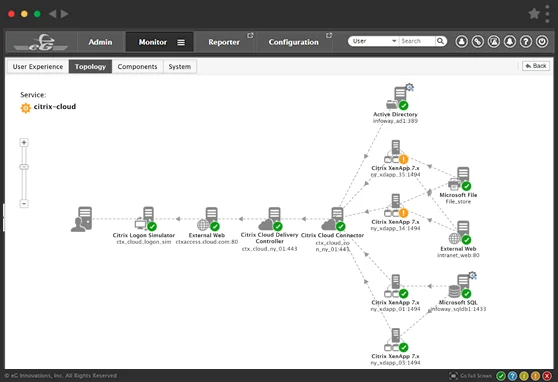Select the Monitor menu
This screenshot has height=382, width=558.
(153, 42)
